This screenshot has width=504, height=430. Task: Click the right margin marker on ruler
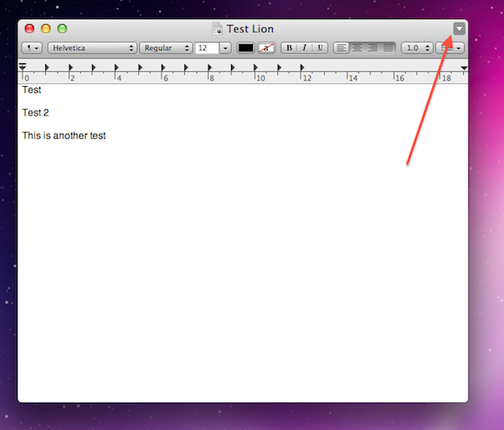click(464, 68)
